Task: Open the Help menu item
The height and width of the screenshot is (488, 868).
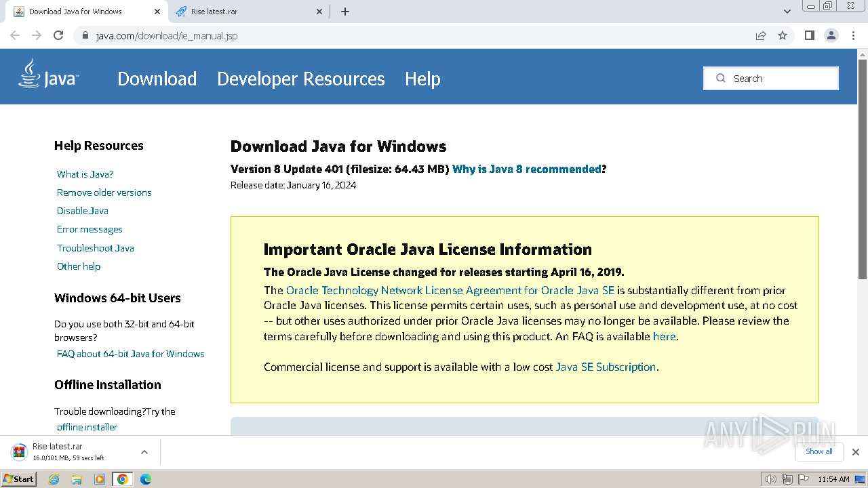Action: point(422,79)
